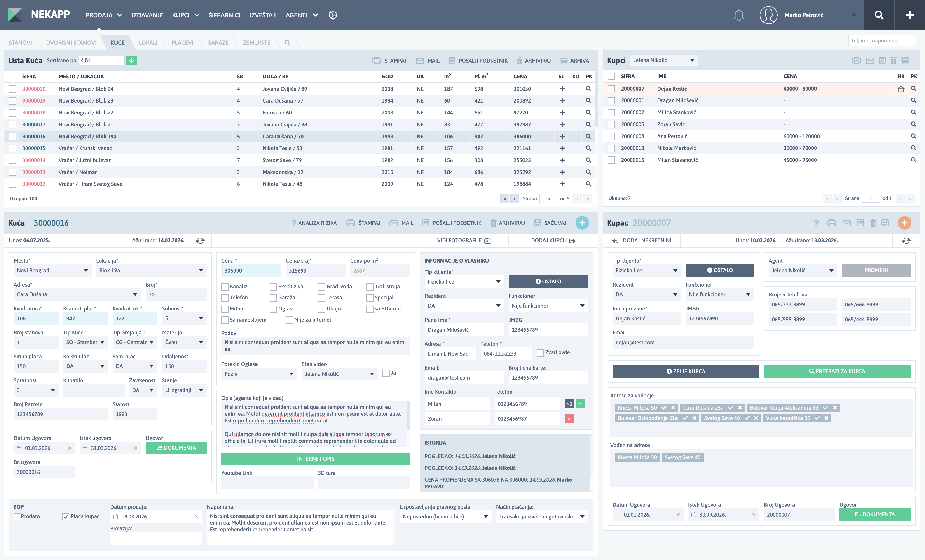This screenshot has height=560, width=925.
Task: Open the Mesto dropdown showing Novi Beograd
Action: (x=53, y=271)
